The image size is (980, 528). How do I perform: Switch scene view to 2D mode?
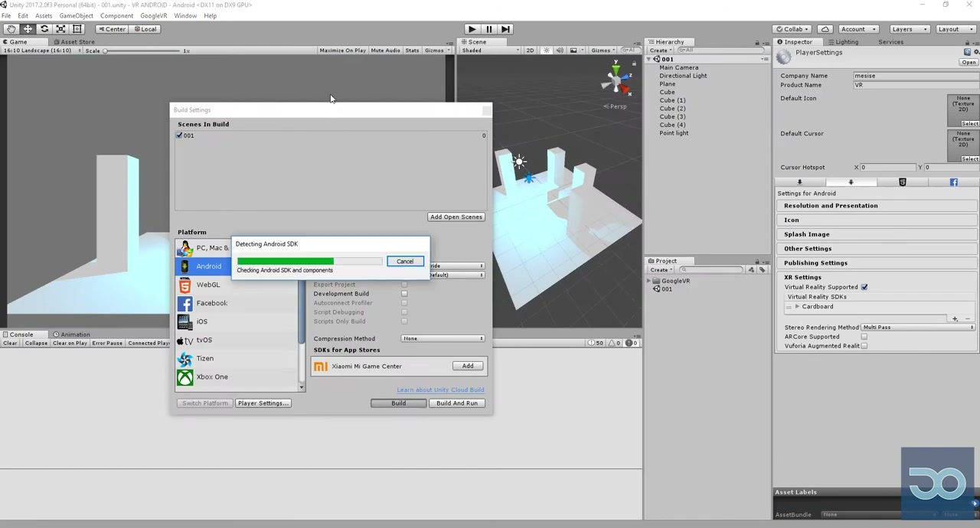[530, 51]
